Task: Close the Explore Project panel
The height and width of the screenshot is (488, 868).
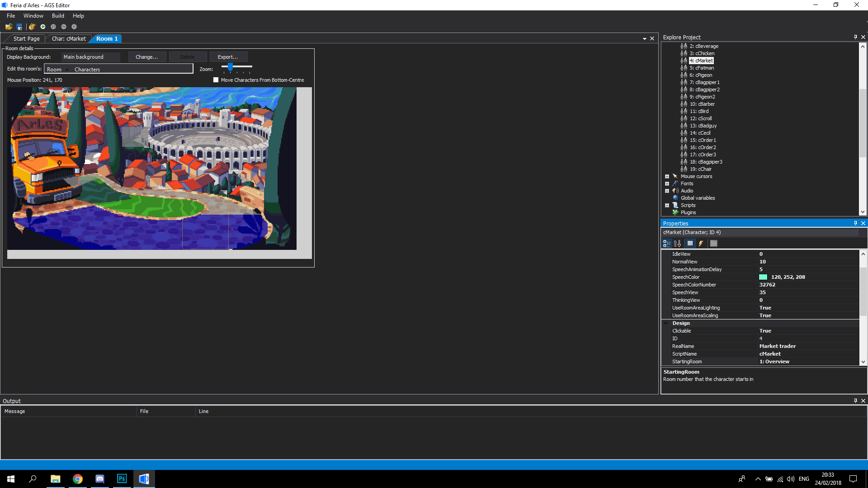Action: click(x=863, y=37)
